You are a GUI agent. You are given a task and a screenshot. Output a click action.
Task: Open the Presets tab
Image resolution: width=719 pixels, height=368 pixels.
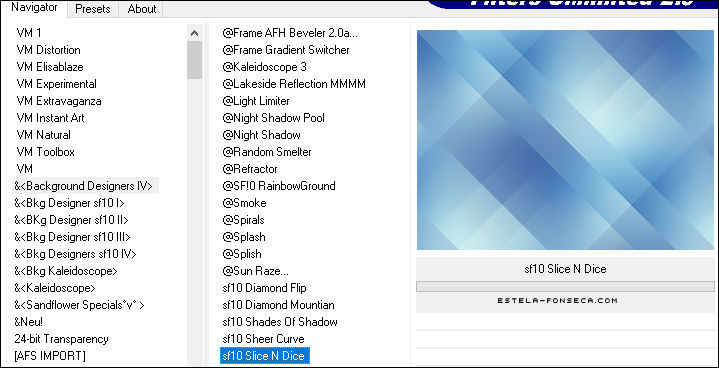point(93,9)
